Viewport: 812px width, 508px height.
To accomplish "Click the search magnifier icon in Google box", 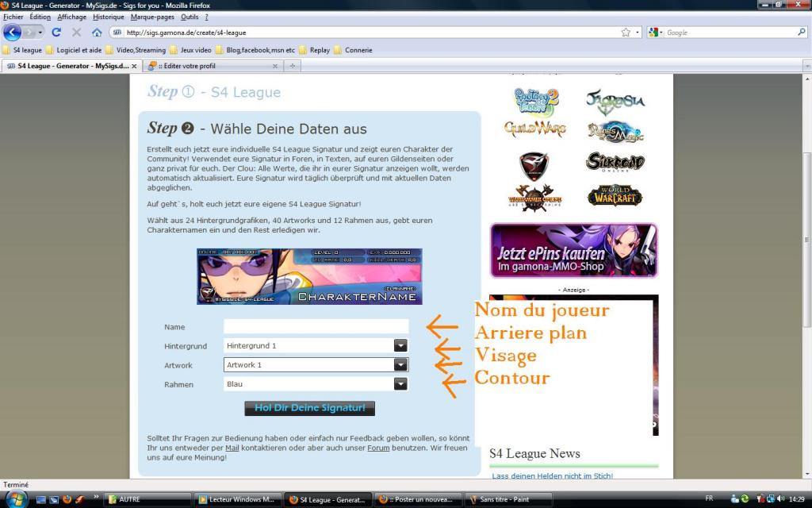I will (802, 32).
